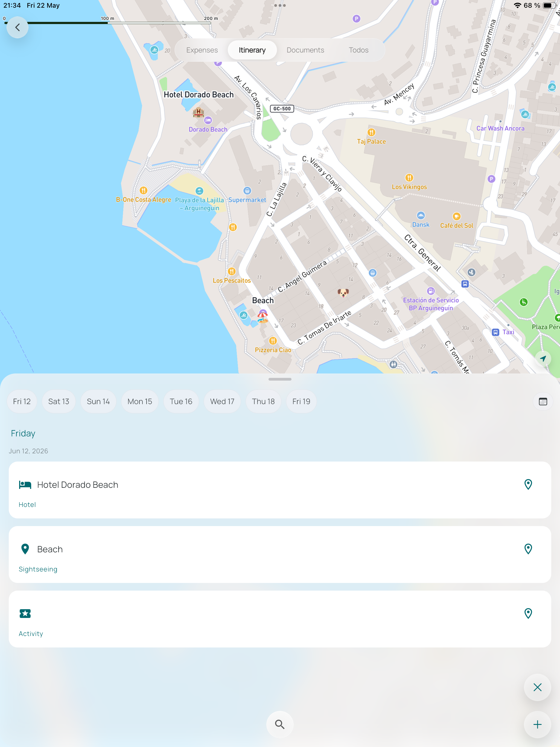Open the Hotel Dorado Beach itinerary card

coord(280,490)
